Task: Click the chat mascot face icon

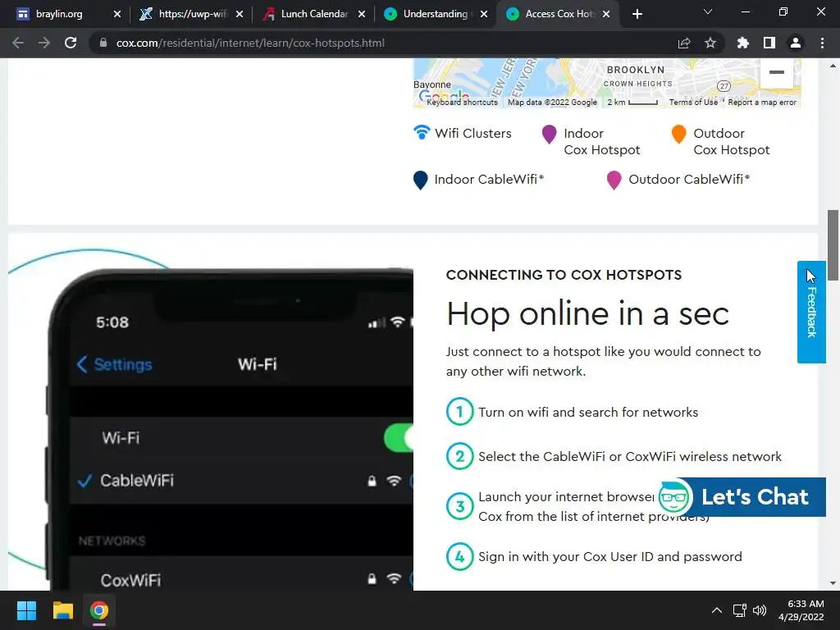Action: (674, 496)
